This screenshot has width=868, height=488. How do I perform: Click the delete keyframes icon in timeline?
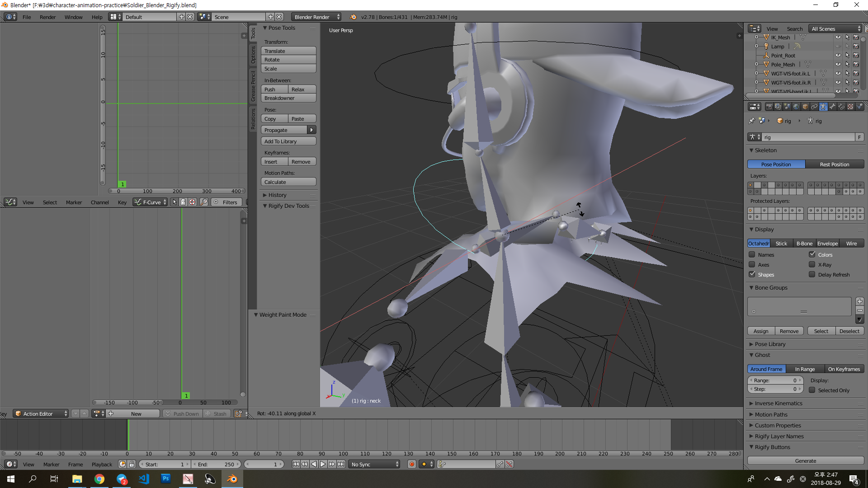pyautogui.click(x=509, y=464)
